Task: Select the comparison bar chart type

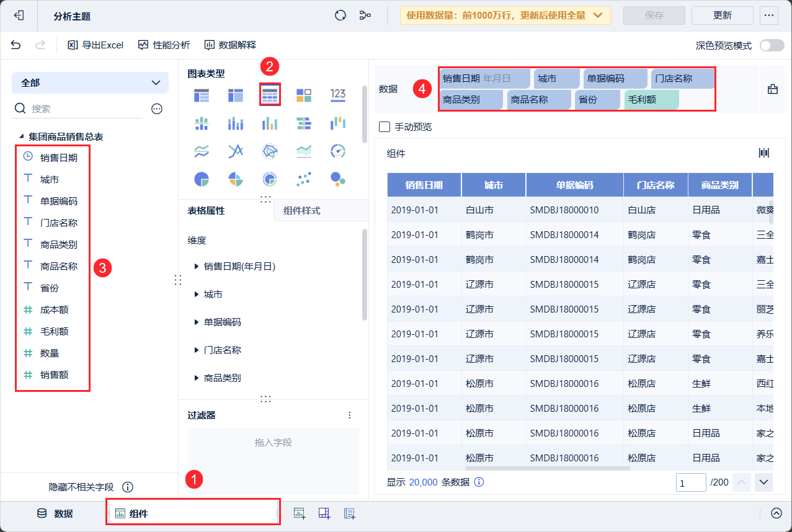Action: pos(304,123)
